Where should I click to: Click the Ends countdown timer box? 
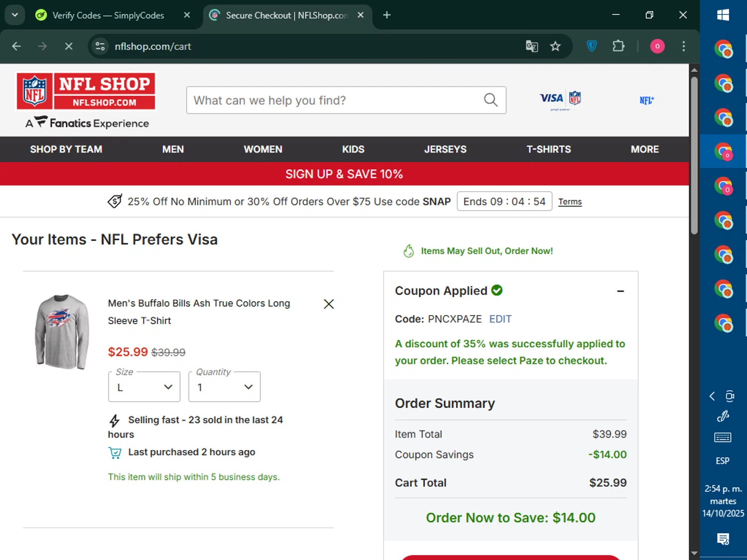(x=504, y=201)
